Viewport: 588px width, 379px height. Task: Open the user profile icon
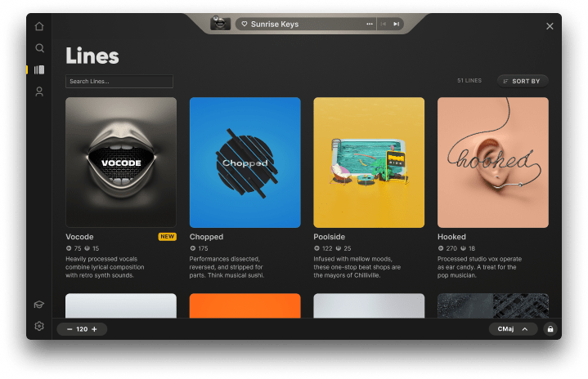(x=39, y=91)
